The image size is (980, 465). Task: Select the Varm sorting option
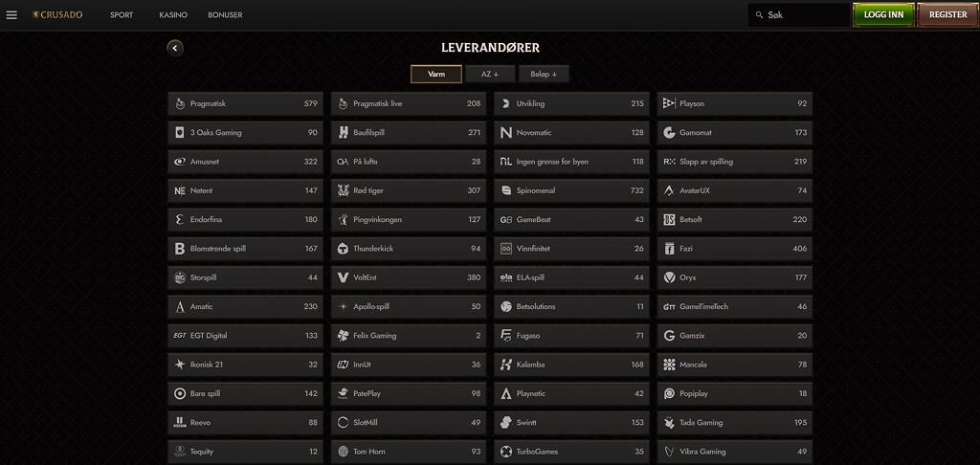(x=436, y=74)
